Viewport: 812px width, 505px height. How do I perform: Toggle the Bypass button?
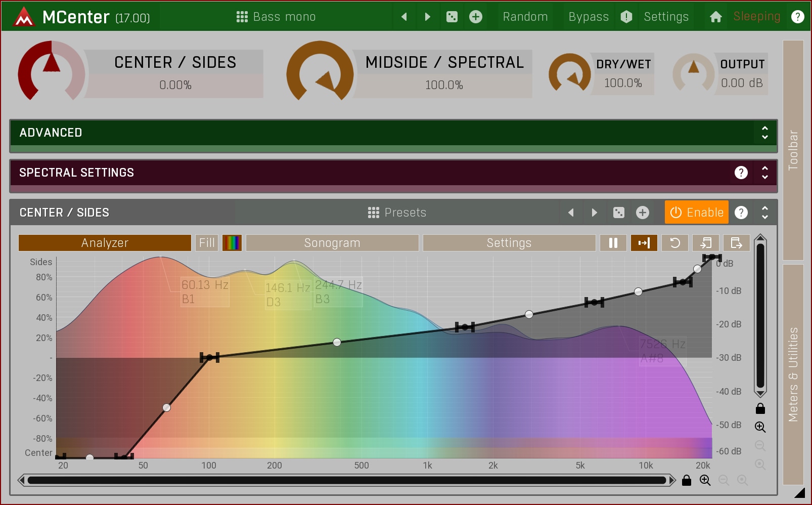point(589,17)
